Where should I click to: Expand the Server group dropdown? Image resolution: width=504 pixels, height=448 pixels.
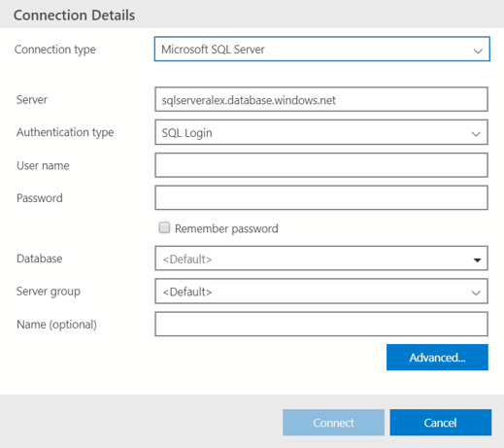[x=321, y=292]
